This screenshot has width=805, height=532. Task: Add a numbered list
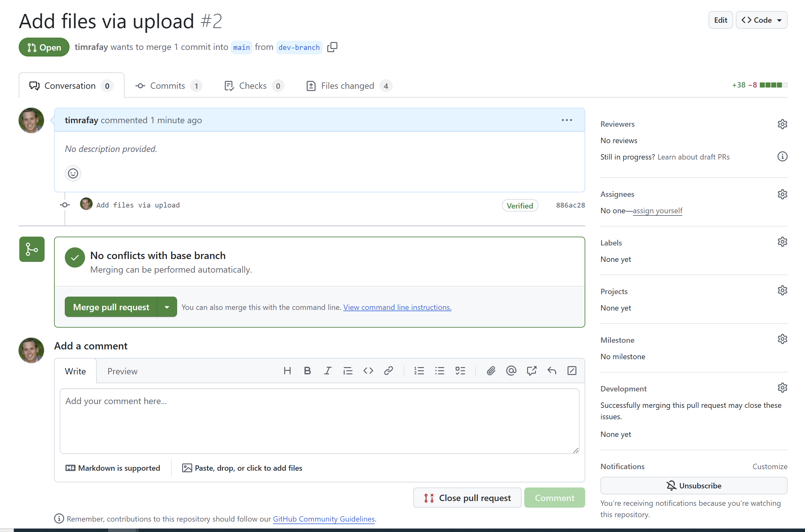419,371
